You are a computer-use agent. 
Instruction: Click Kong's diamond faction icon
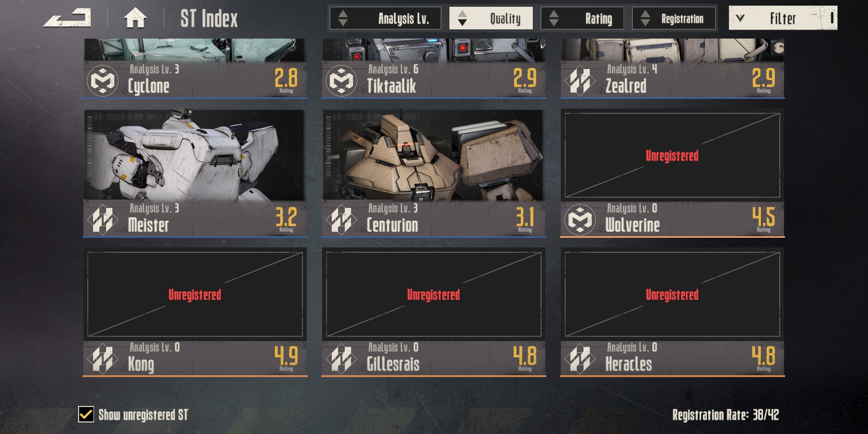pyautogui.click(x=103, y=358)
